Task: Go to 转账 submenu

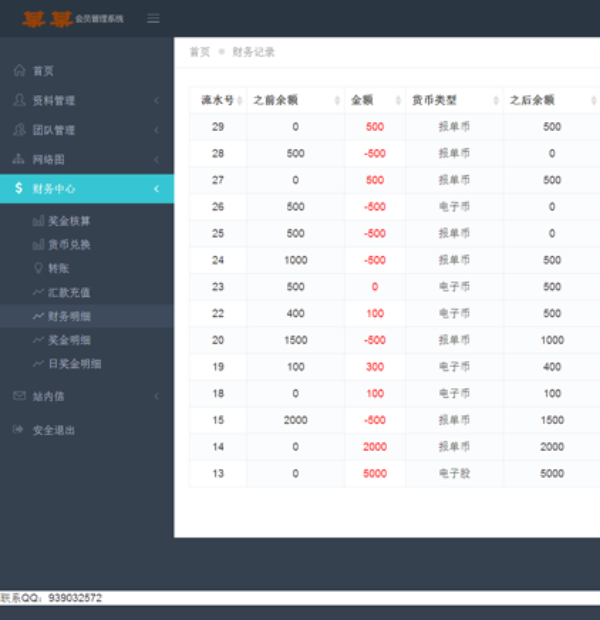Action: click(x=87, y=268)
